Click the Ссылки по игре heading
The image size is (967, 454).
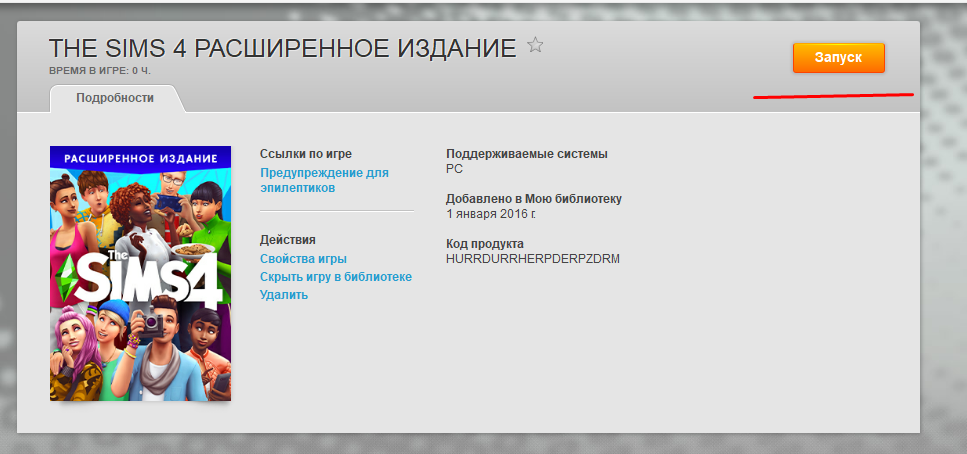[x=305, y=154]
